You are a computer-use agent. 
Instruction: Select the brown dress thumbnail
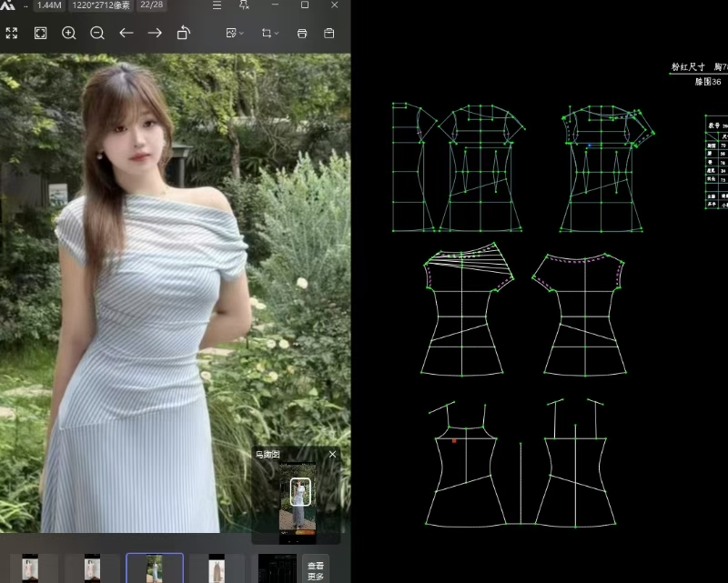tap(217, 569)
